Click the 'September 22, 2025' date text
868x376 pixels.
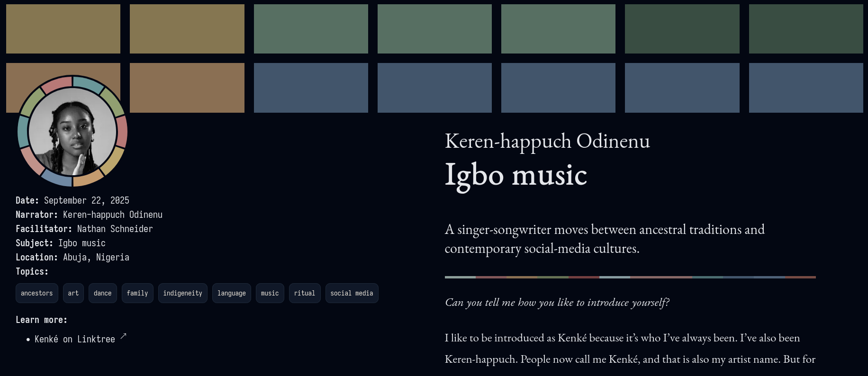coord(86,200)
